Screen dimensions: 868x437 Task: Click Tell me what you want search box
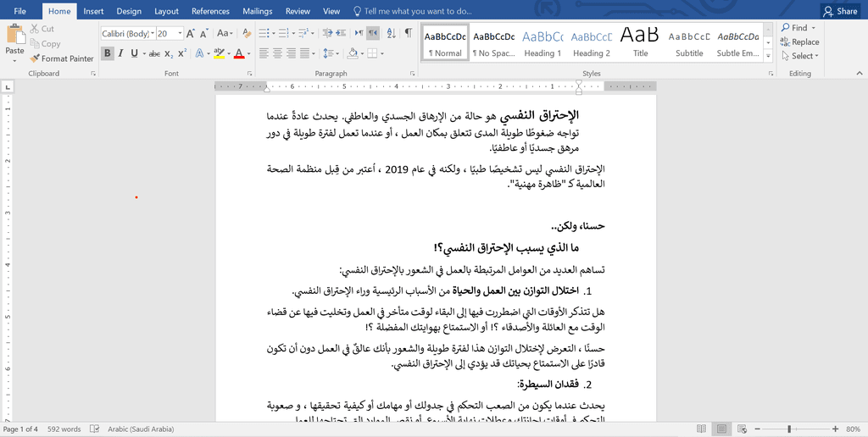413,11
